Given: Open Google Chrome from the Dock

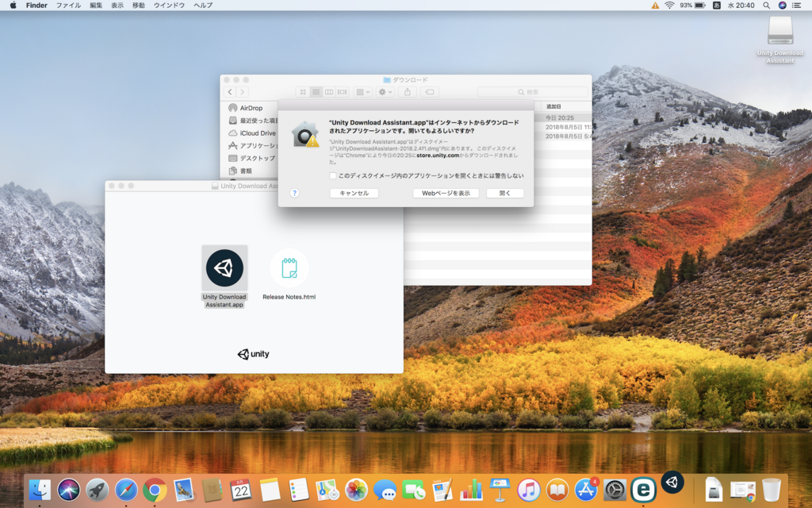Looking at the screenshot, I should [x=155, y=490].
